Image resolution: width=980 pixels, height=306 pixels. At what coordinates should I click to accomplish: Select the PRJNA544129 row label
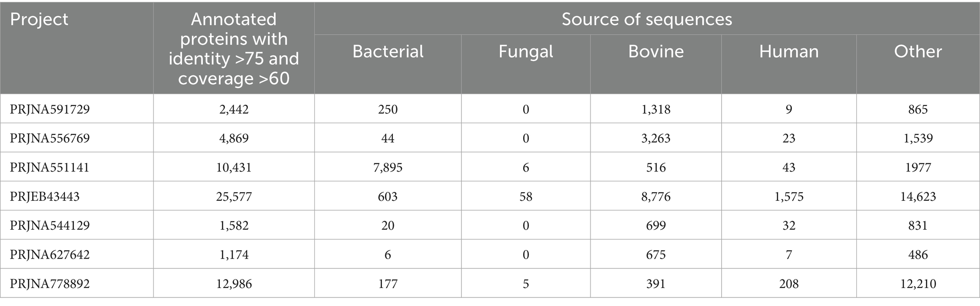click(50, 225)
